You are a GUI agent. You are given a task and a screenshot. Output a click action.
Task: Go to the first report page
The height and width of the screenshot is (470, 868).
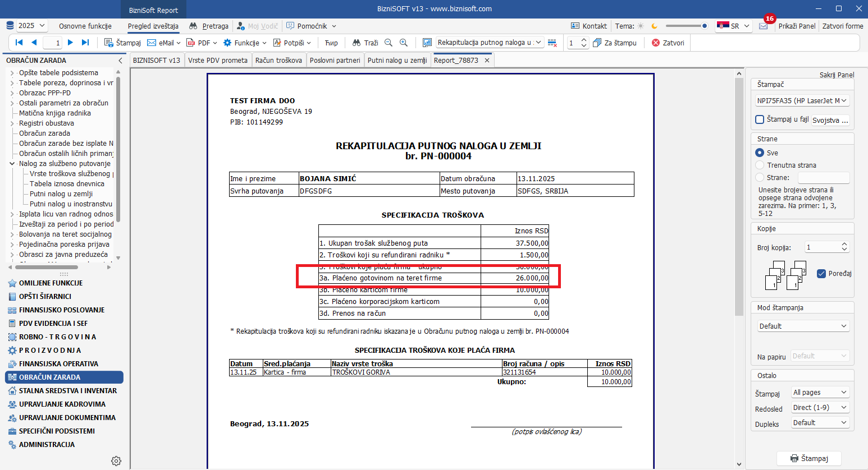click(19, 43)
